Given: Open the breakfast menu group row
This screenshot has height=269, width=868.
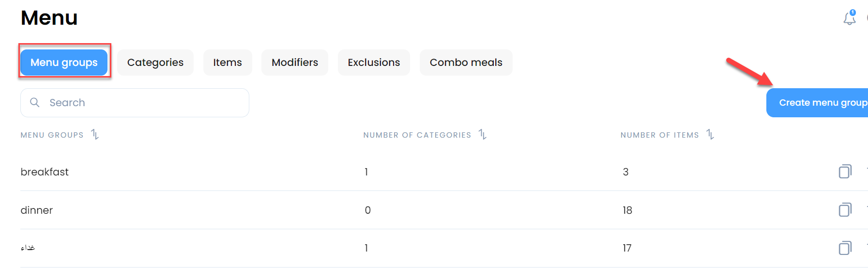Looking at the screenshot, I should pos(45,172).
